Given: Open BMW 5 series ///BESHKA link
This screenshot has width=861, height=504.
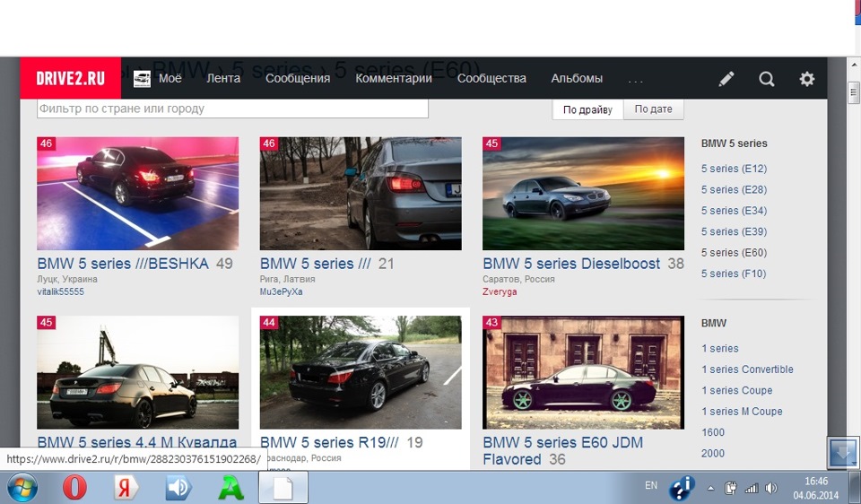Looking at the screenshot, I should (x=123, y=264).
